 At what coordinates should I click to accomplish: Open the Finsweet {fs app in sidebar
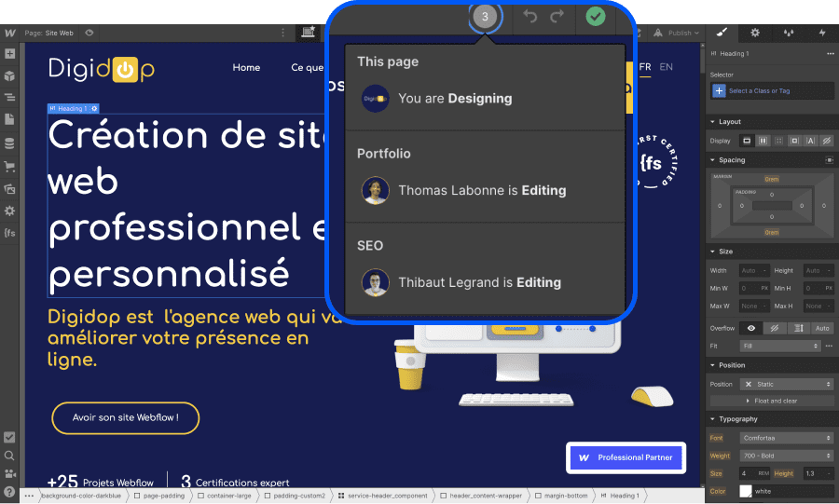point(9,233)
